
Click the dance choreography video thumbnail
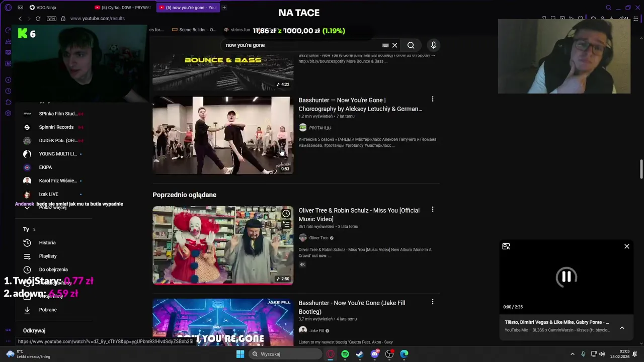[223, 135]
